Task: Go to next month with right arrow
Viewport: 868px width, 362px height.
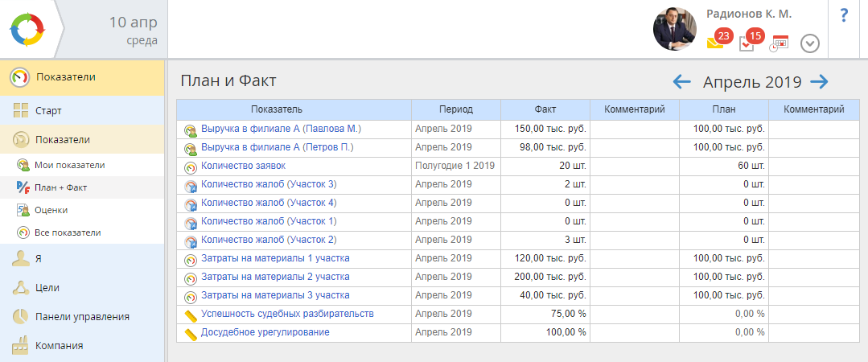Action: pos(819,81)
